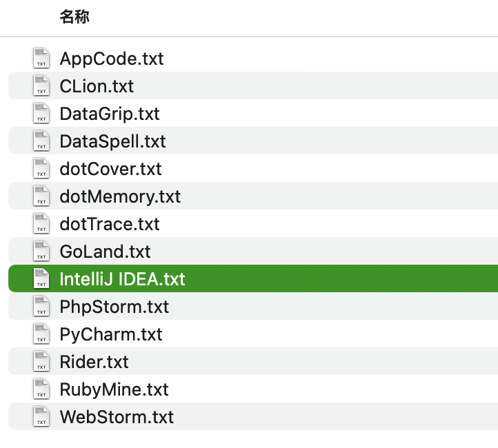The height and width of the screenshot is (448, 498).
Task: Select the PhpStorm.txt file name
Action: tap(114, 307)
